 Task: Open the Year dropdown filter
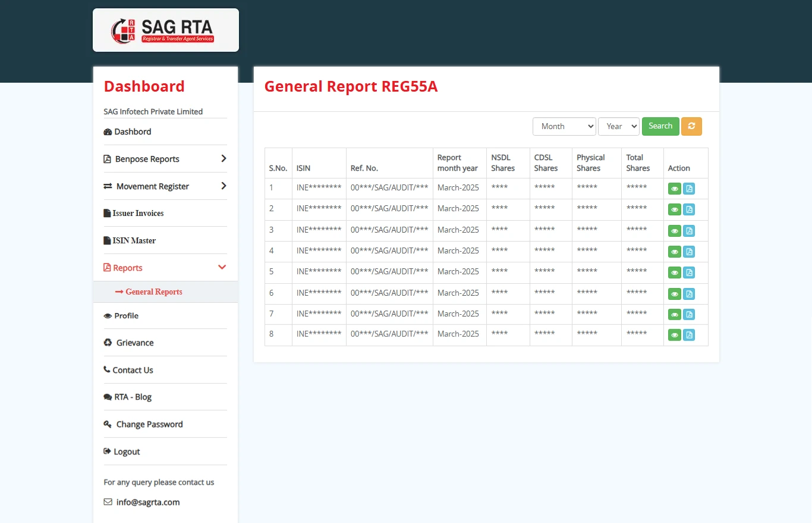(x=618, y=126)
